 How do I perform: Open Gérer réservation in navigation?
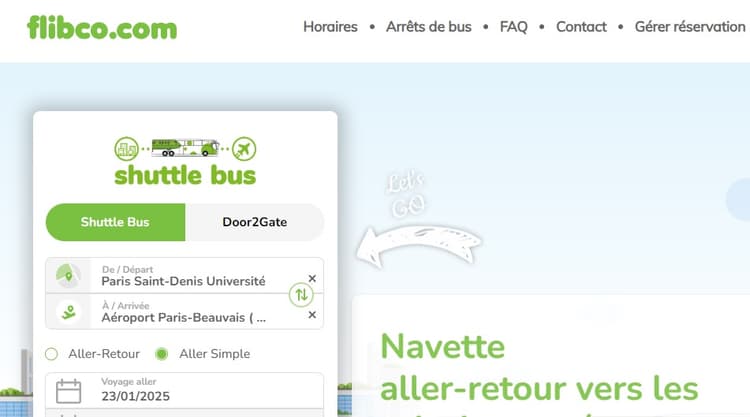coord(690,27)
